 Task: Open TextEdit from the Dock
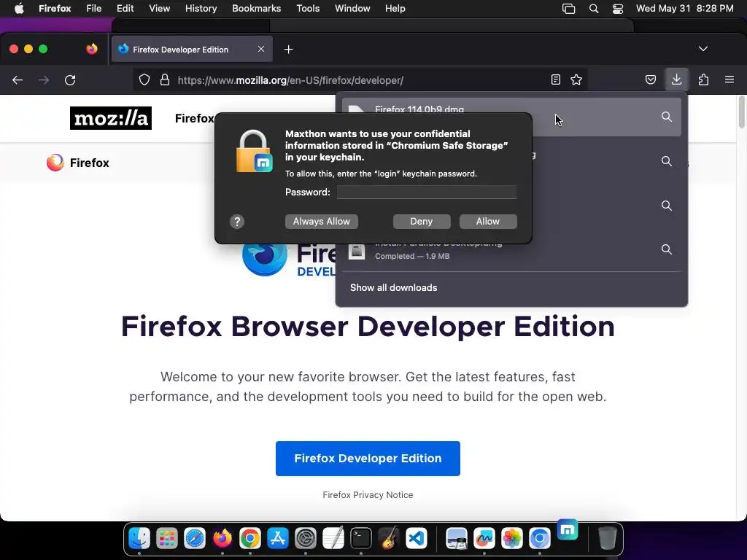(x=333, y=539)
